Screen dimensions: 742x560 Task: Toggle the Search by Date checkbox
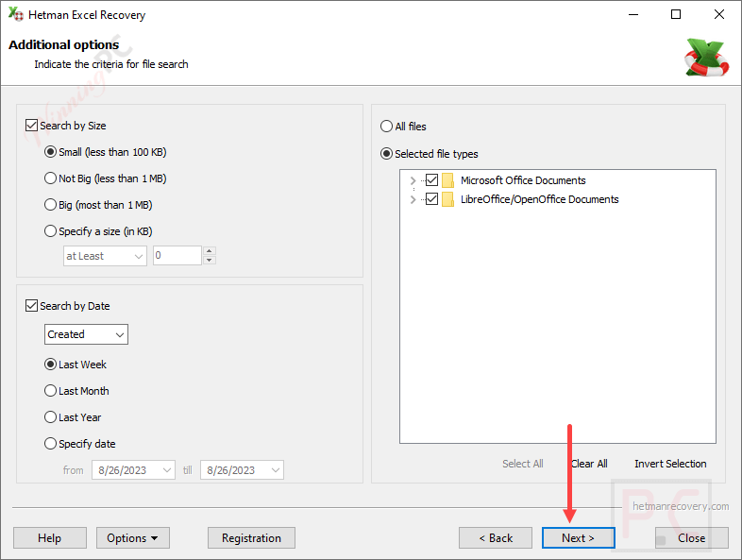coord(32,306)
